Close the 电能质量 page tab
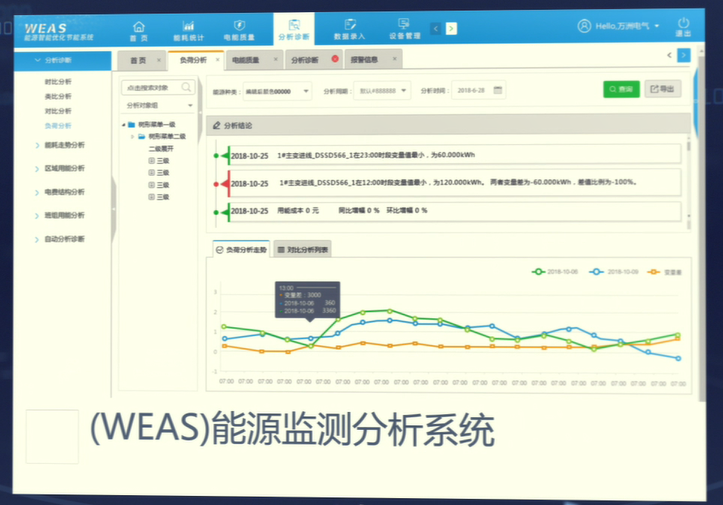 [276, 59]
